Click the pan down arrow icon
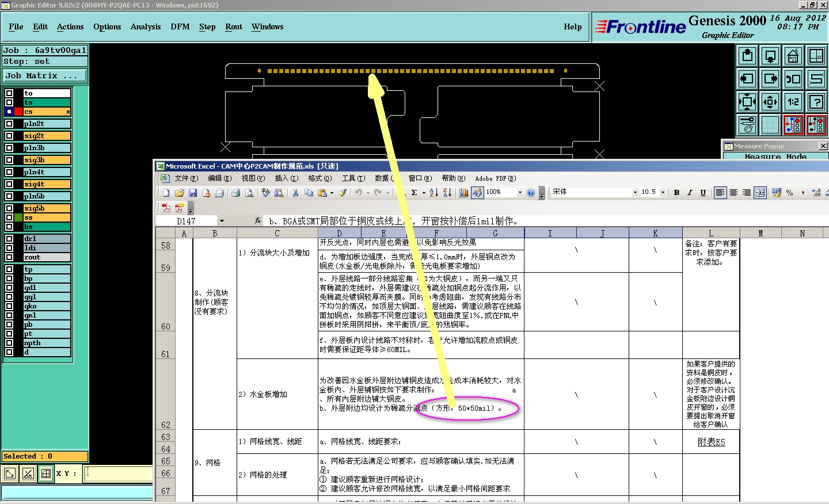The width and height of the screenshot is (829, 504). [x=770, y=56]
